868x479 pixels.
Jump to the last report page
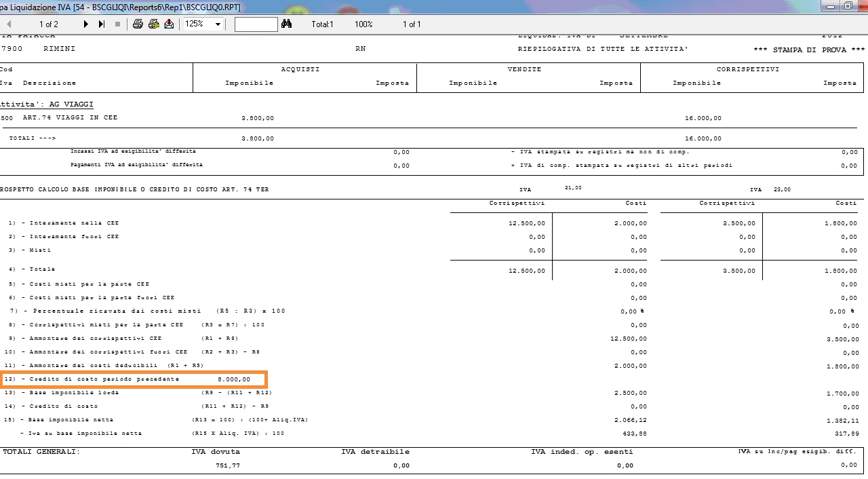102,24
